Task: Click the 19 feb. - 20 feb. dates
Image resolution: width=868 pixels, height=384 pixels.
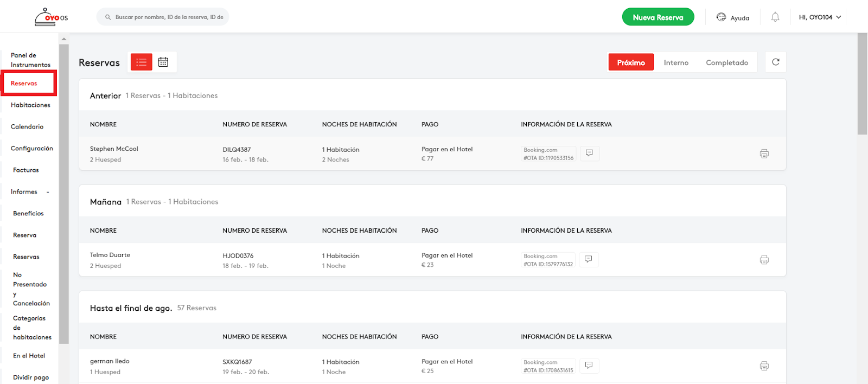Action: (x=246, y=372)
